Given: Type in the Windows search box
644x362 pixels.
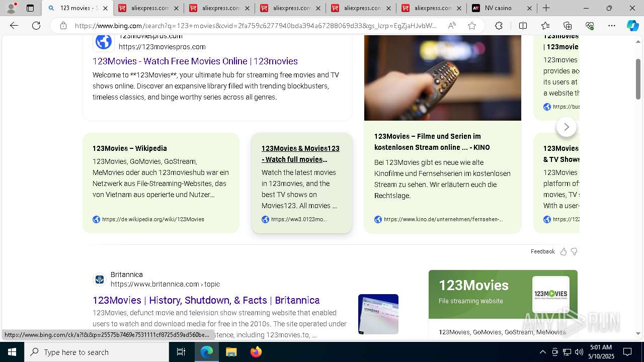Looking at the screenshot, I should [x=97, y=352].
